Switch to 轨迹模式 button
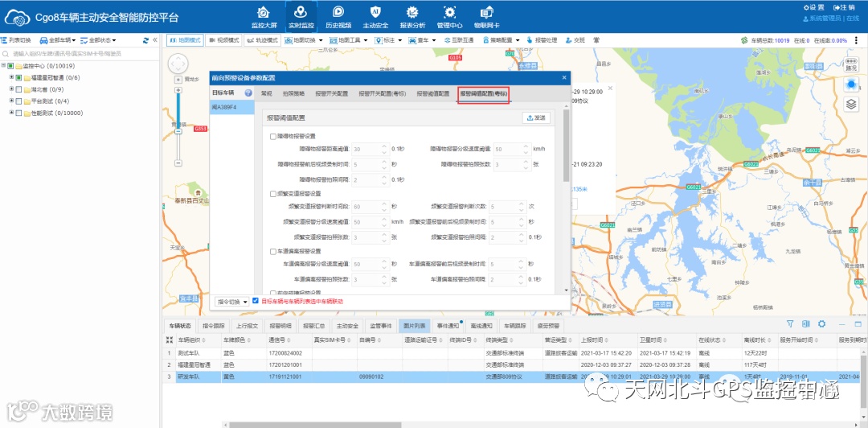Viewport: 868px width, 428px height. coord(262,40)
